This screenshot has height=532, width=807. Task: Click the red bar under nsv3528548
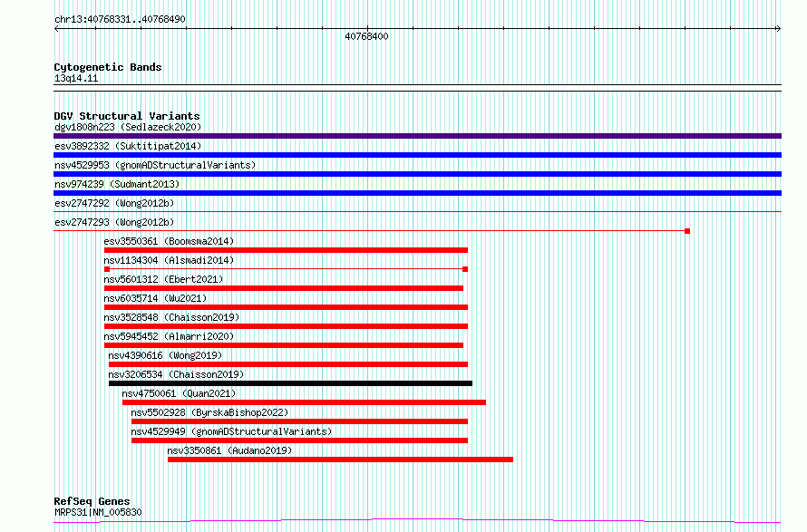[x=287, y=326]
